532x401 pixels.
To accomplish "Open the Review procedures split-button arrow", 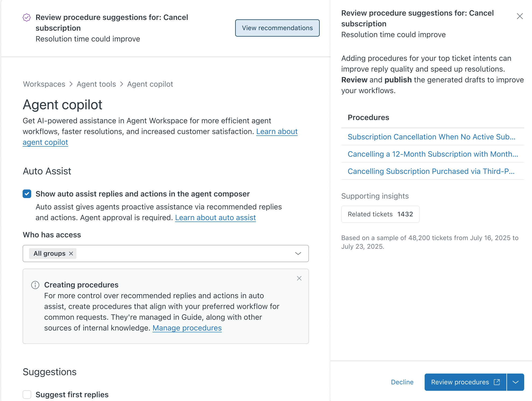I will 515,382.
